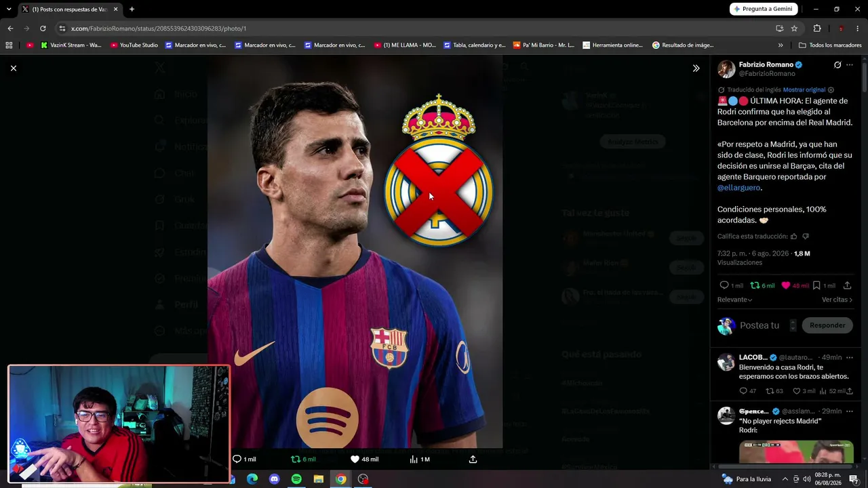This screenshot has height=488, width=868.
Task: Open 'Ver citas' link
Action: (837, 300)
